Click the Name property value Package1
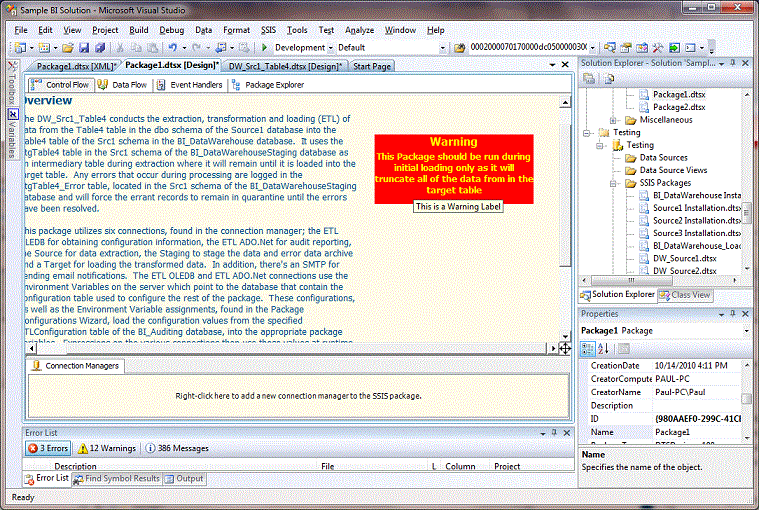 point(697,432)
